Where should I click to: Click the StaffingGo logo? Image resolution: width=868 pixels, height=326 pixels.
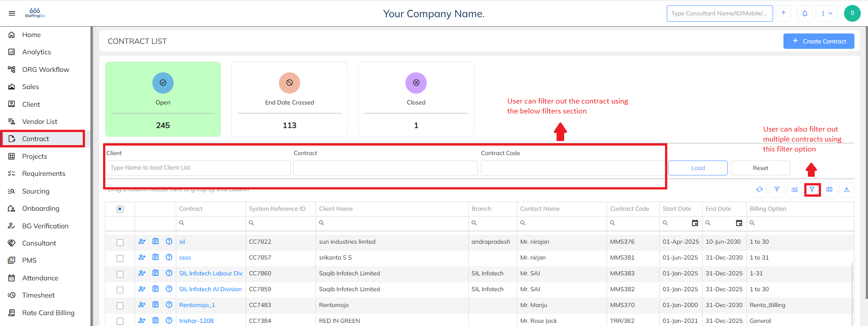tap(35, 13)
